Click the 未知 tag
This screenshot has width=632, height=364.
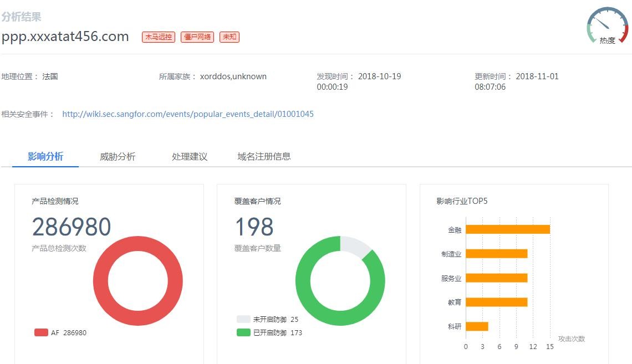(230, 37)
